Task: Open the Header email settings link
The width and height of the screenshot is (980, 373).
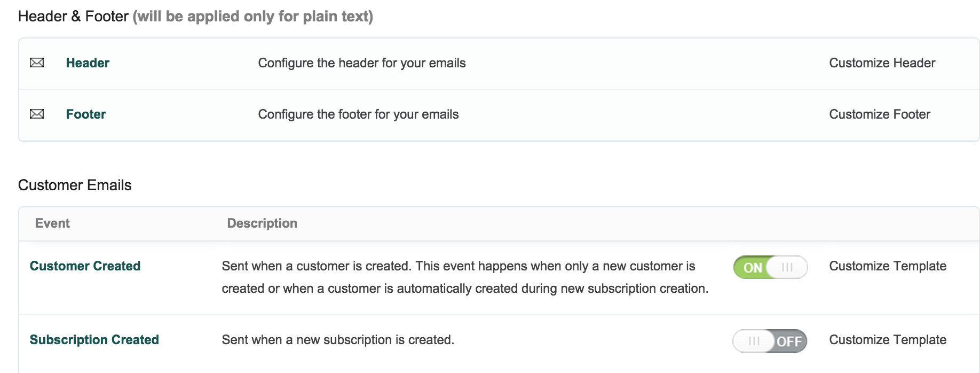Action: (x=88, y=63)
